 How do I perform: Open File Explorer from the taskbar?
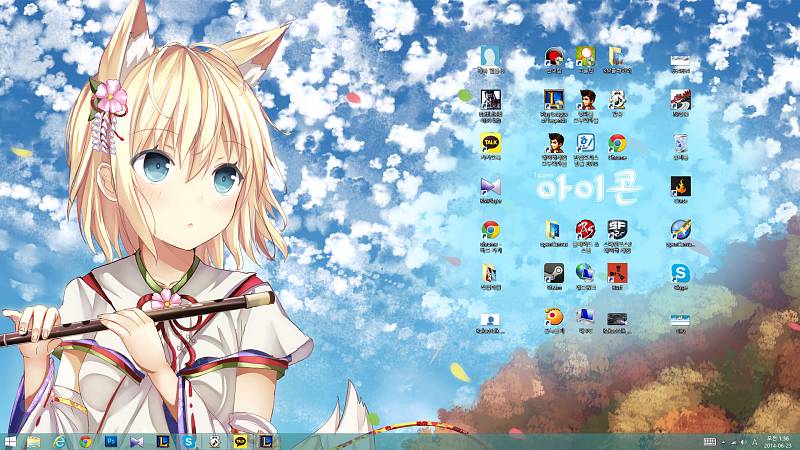tap(34, 441)
